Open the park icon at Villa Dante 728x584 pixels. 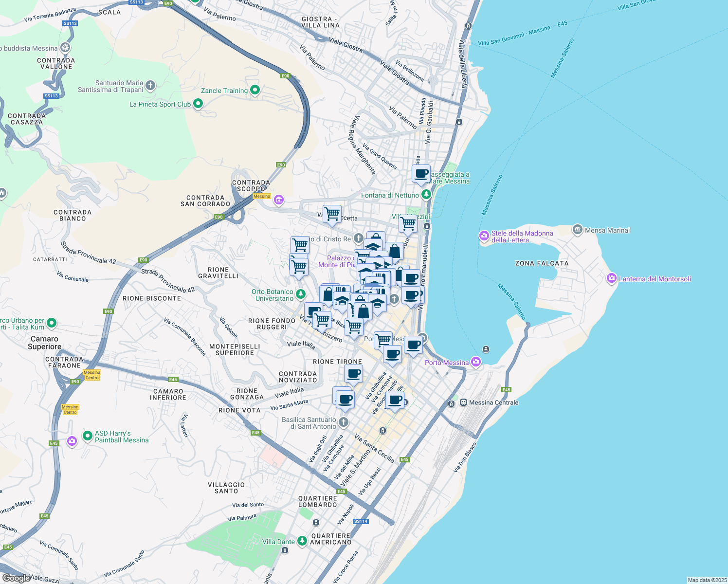303,541
